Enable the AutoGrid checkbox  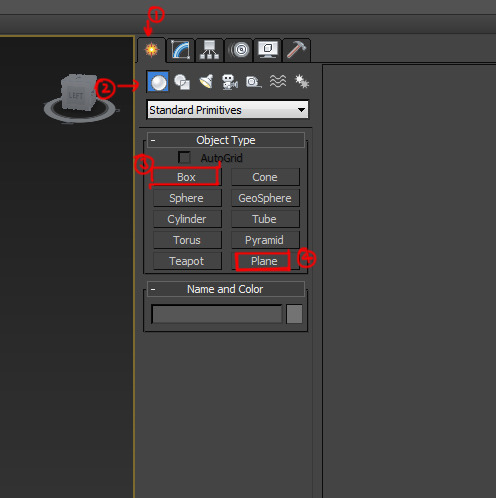184,158
